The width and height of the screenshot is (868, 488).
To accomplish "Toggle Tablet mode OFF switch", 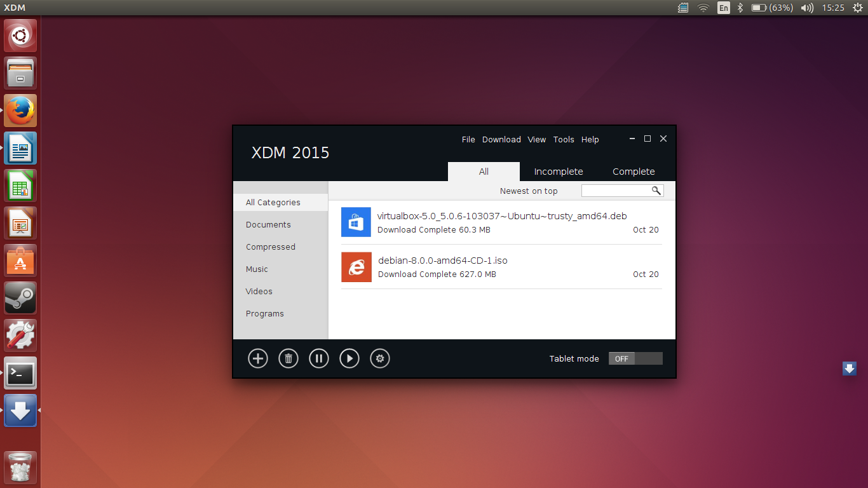I will pyautogui.click(x=635, y=358).
